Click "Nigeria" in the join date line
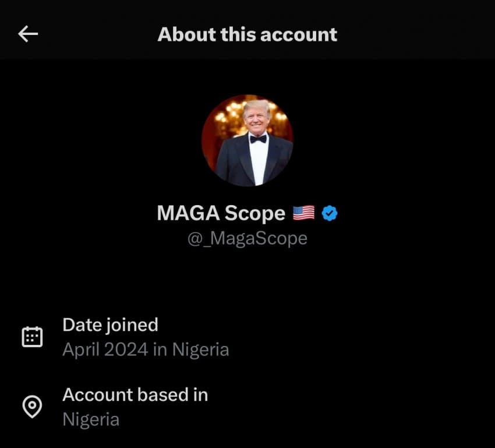 [x=201, y=350]
